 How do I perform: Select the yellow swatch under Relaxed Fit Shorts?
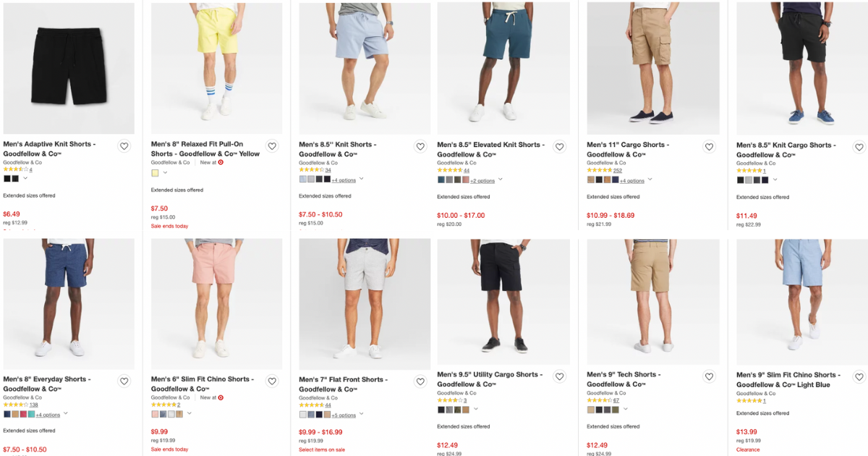154,172
